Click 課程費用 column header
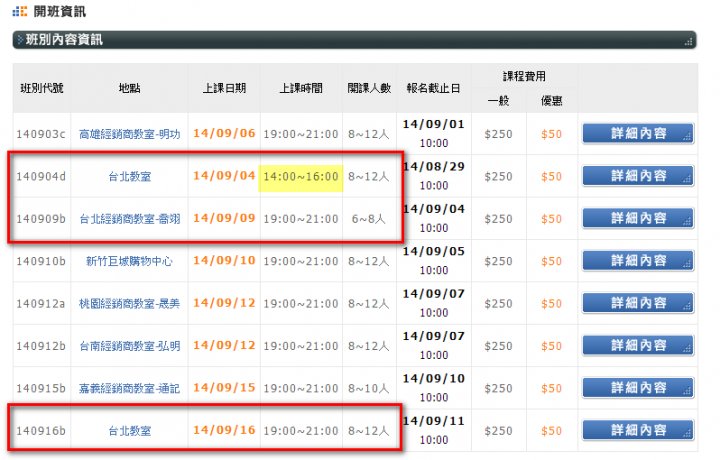The image size is (720, 460). (x=524, y=76)
